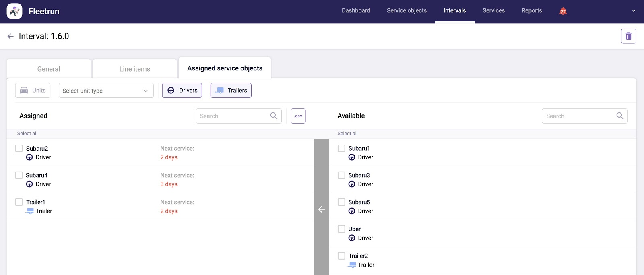Select the Subaru3 checkbox in Available
The image size is (644, 275).
(x=341, y=175)
